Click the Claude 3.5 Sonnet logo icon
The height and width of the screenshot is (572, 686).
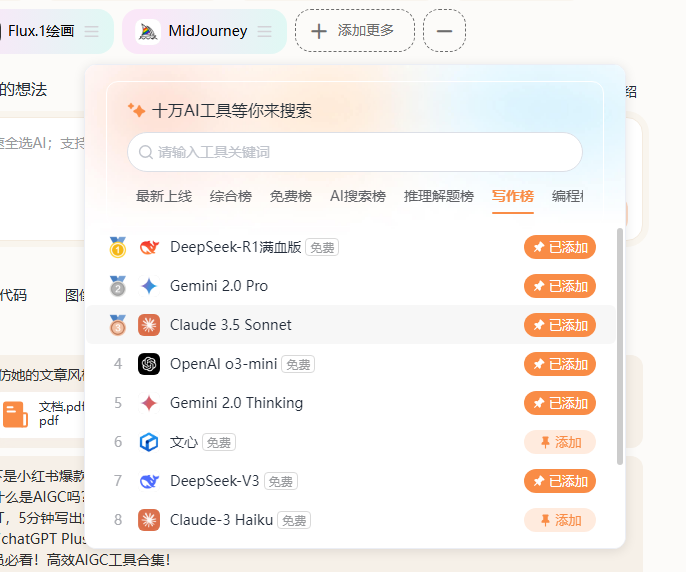149,325
